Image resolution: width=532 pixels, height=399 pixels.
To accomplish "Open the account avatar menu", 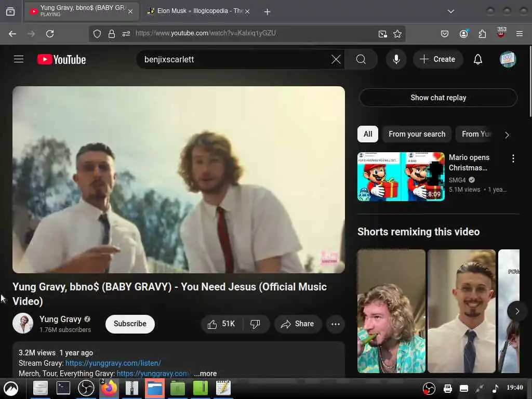I will [x=508, y=59].
